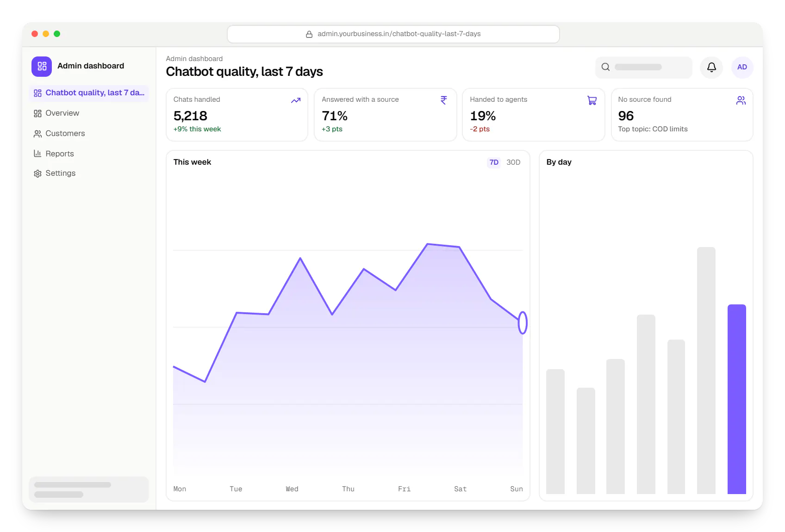
Task: Click the 19% handed to agents value
Action: (x=483, y=116)
